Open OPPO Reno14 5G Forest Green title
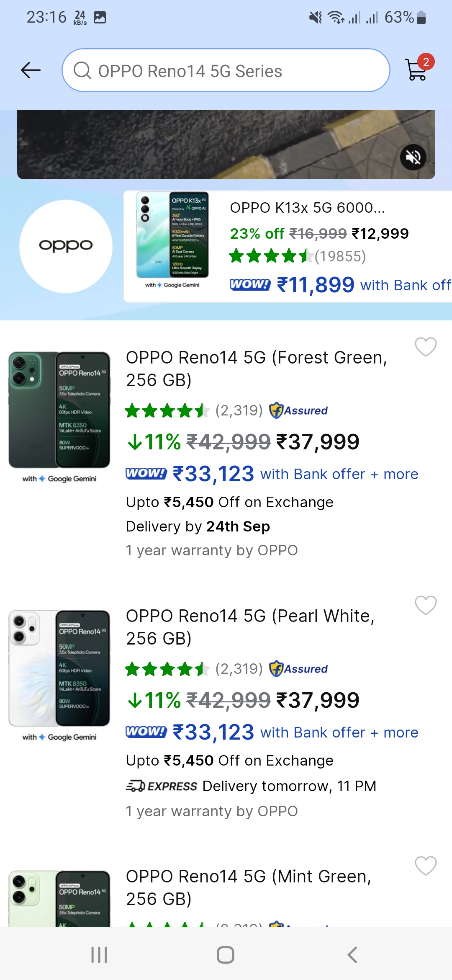Screen dimensions: 452x980 click(256, 369)
